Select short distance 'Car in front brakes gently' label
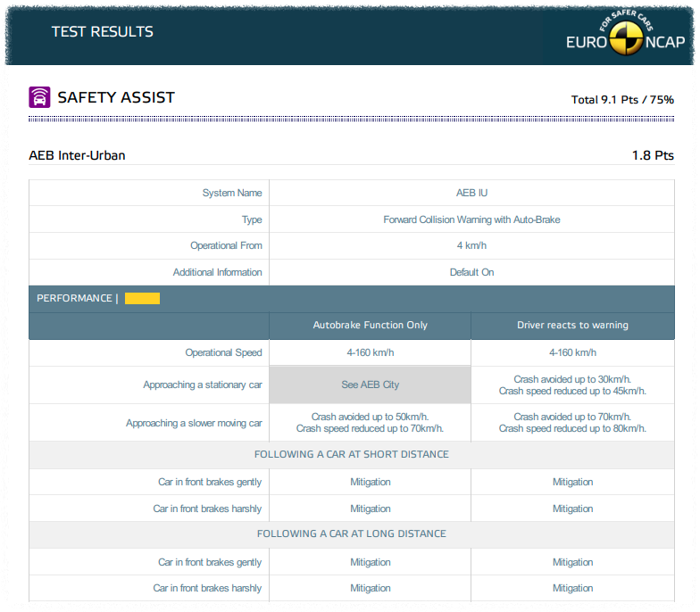The image size is (700, 612). (210, 482)
